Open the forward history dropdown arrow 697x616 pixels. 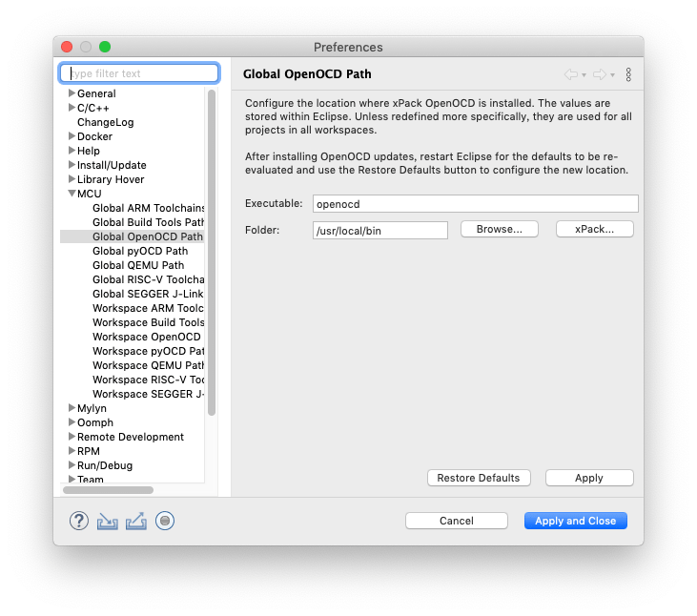coord(612,74)
